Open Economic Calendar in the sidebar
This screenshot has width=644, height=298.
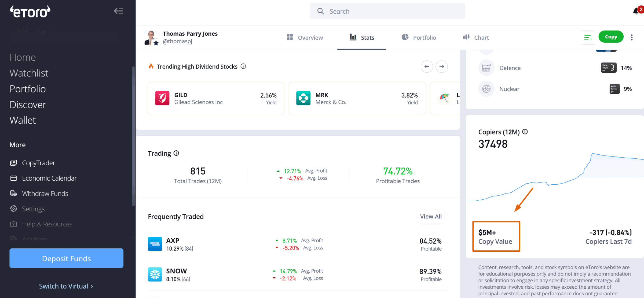click(x=49, y=178)
